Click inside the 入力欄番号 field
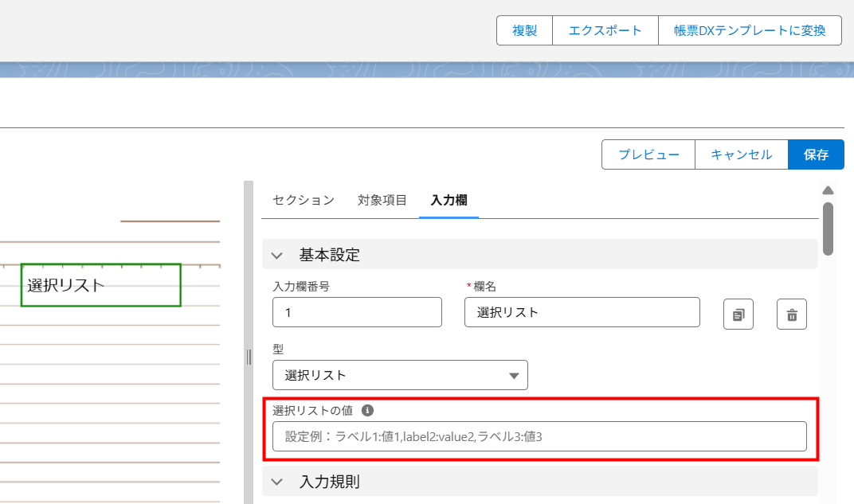Viewport: 854px width, 504px height. (357, 312)
